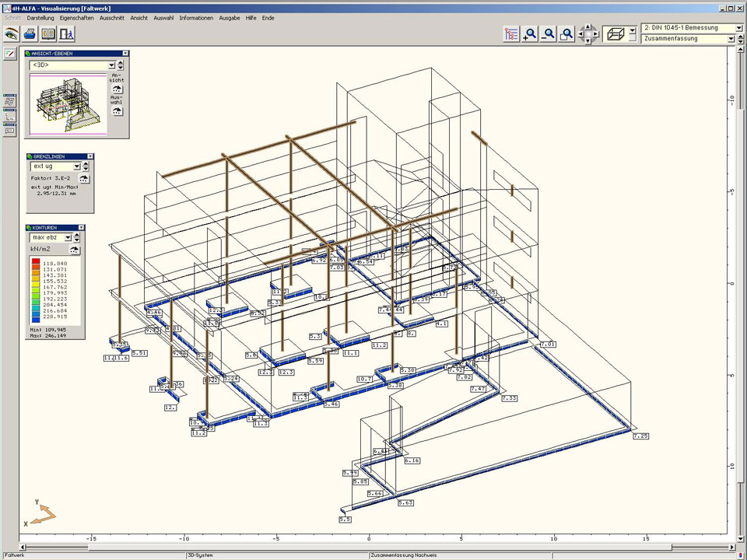The height and width of the screenshot is (560, 747).
Task: Click the Faktor settings button in Grenzlinien
Action: (84, 178)
